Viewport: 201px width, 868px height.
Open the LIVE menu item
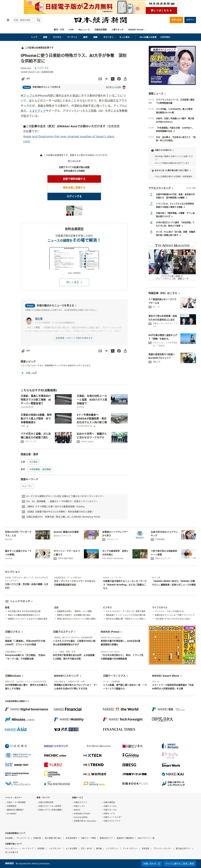(x=71, y=30)
